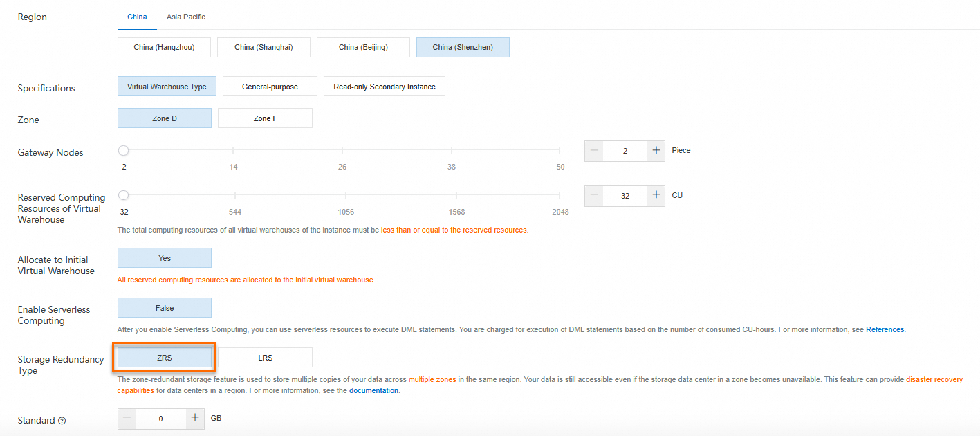Toggle Enable Serverless Computing False option
The width and height of the screenshot is (980, 436).
click(165, 308)
